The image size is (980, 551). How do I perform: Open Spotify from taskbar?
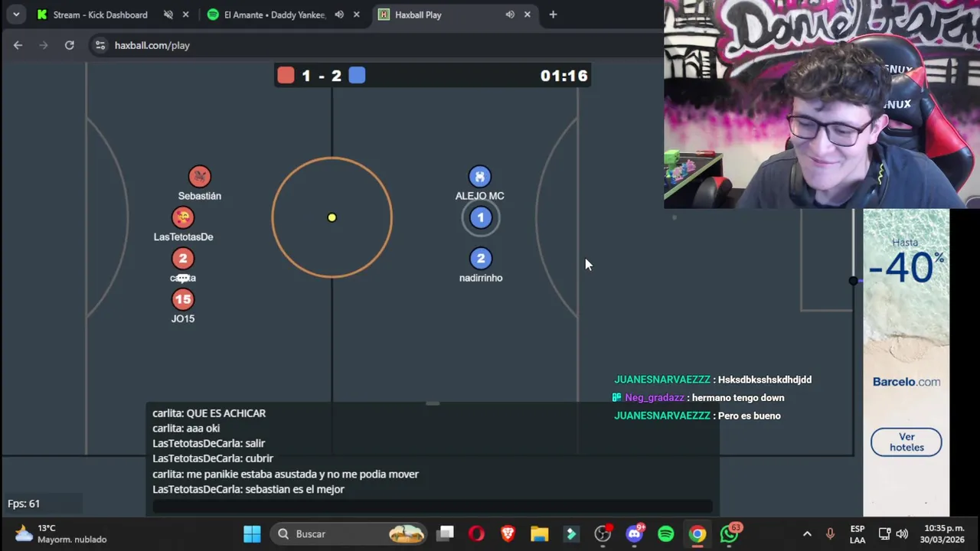[666, 534]
